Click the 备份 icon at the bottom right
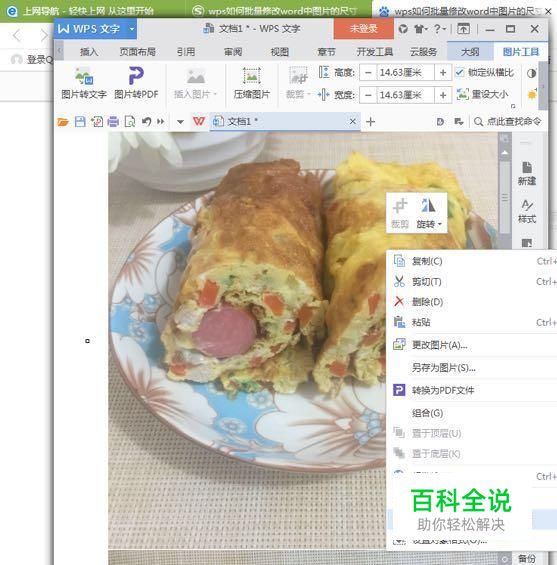 pos(527,559)
